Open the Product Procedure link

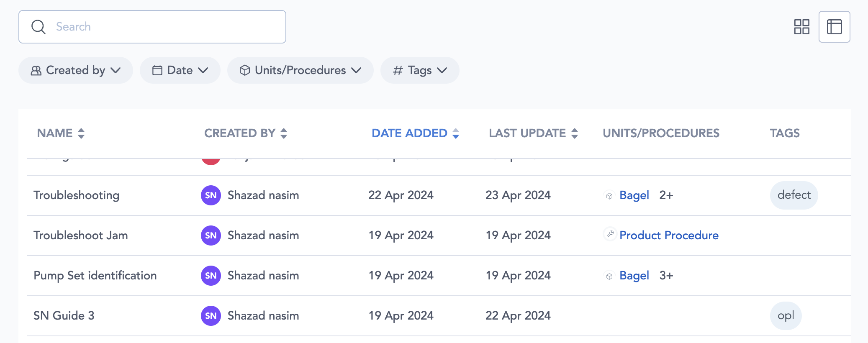pyautogui.click(x=669, y=235)
